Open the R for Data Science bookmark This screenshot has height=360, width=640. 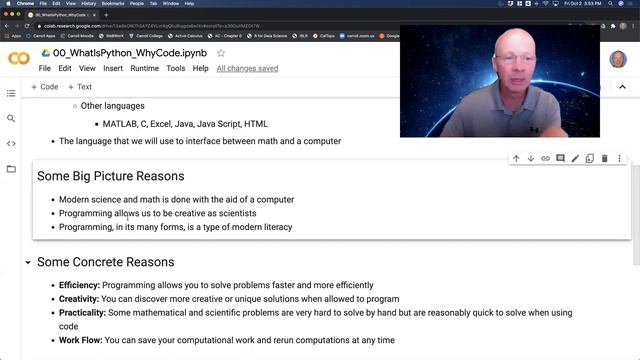pyautogui.click(x=267, y=36)
